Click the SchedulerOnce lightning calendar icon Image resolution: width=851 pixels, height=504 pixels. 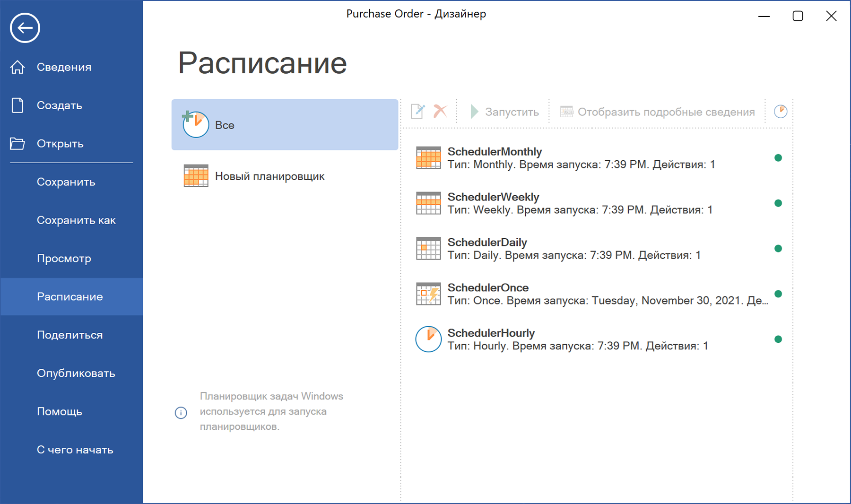(428, 294)
